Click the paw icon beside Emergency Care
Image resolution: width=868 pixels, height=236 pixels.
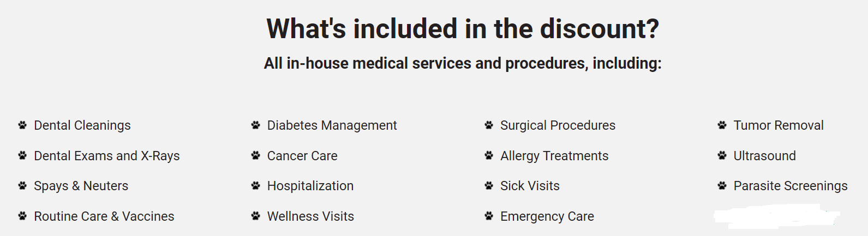(489, 216)
